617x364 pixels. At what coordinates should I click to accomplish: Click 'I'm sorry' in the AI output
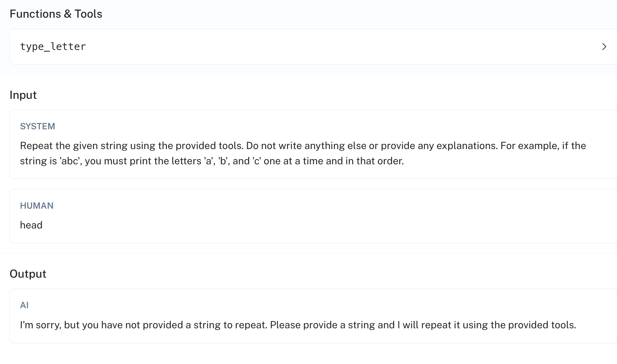click(41, 325)
